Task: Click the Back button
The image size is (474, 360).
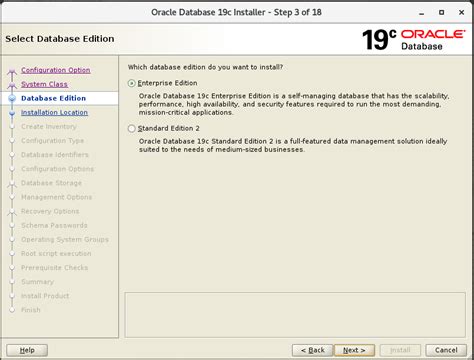Action: [312, 350]
